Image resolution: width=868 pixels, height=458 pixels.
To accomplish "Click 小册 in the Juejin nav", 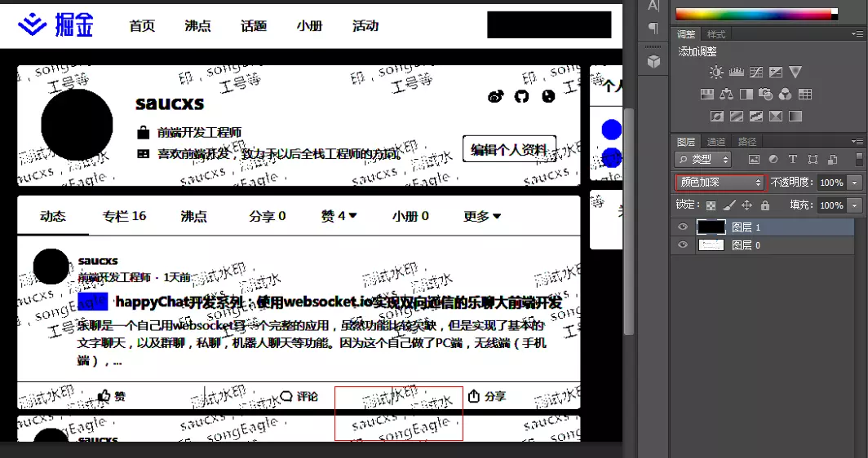I will pyautogui.click(x=309, y=26).
